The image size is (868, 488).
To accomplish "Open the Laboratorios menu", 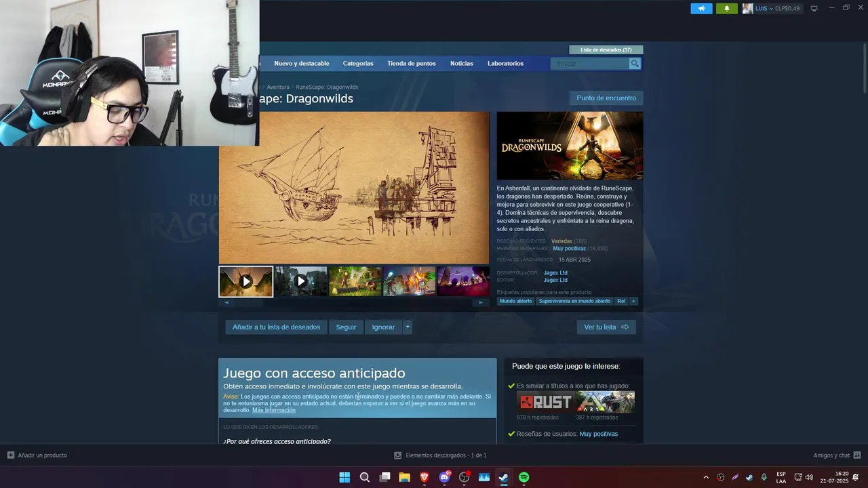I will (x=505, y=63).
